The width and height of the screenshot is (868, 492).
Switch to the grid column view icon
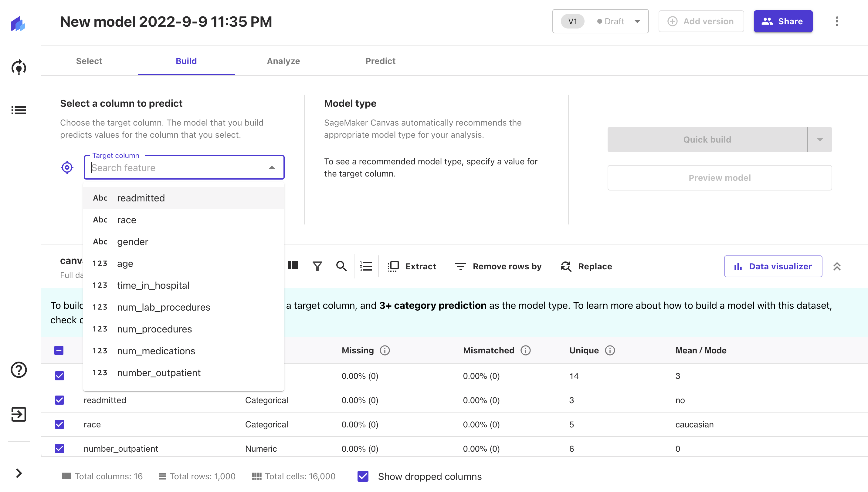point(293,266)
